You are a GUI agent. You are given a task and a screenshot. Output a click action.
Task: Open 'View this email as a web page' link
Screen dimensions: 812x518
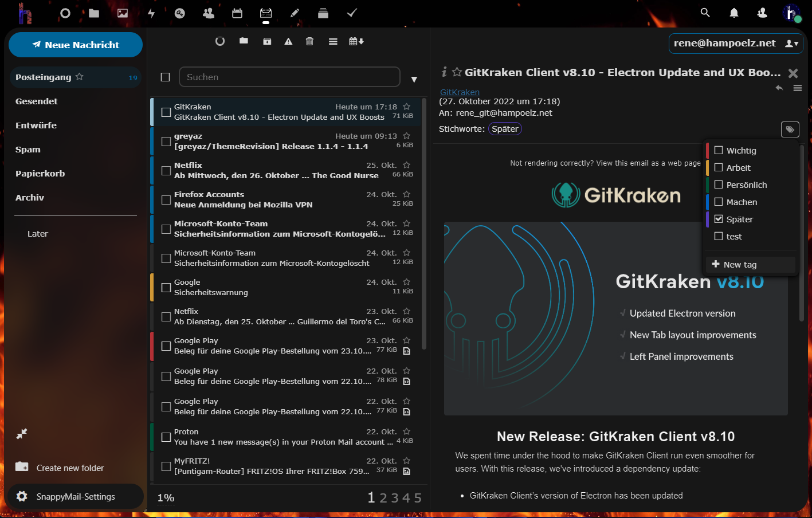pyautogui.click(x=648, y=163)
